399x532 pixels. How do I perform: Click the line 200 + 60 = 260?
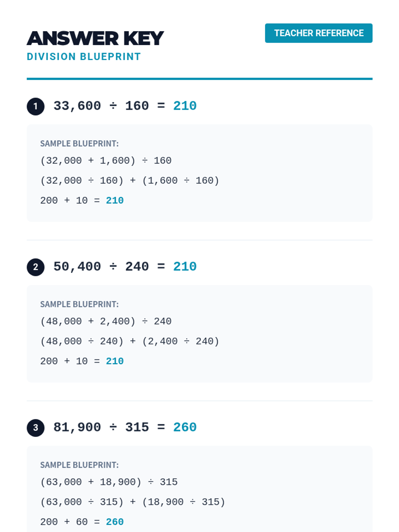point(82,522)
